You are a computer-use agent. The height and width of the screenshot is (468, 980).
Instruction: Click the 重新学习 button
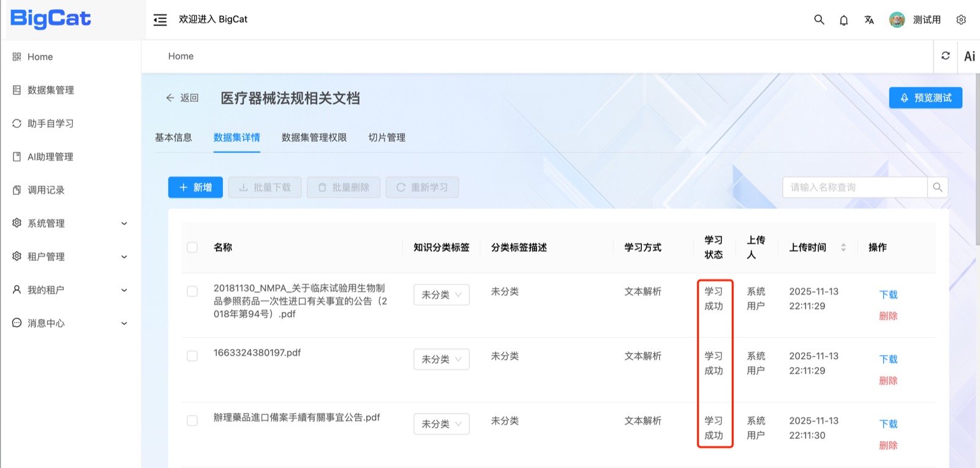422,187
